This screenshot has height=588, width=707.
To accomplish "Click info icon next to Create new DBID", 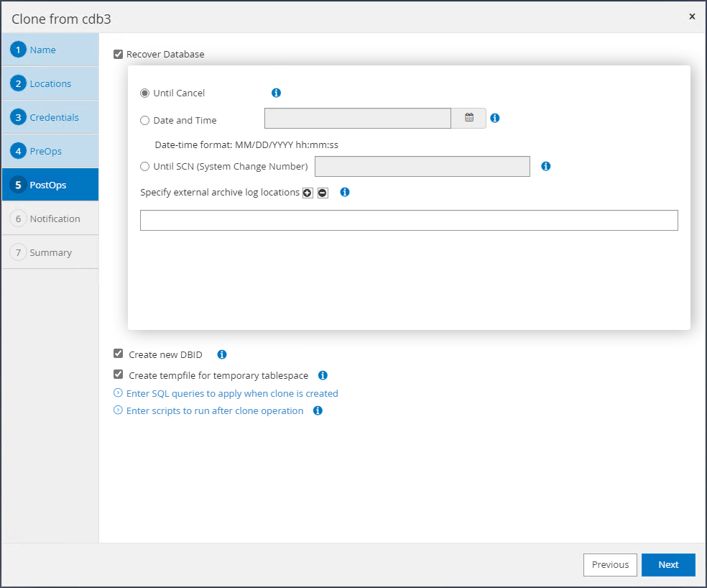I will [222, 354].
